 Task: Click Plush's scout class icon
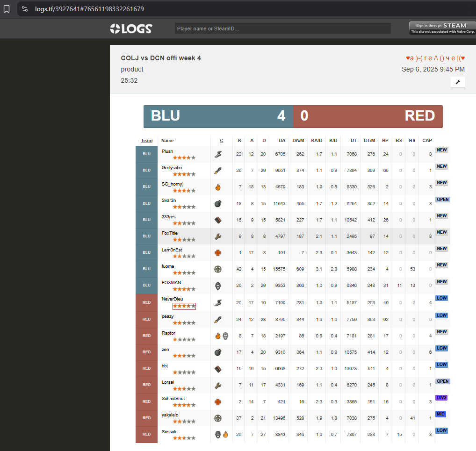click(x=218, y=154)
